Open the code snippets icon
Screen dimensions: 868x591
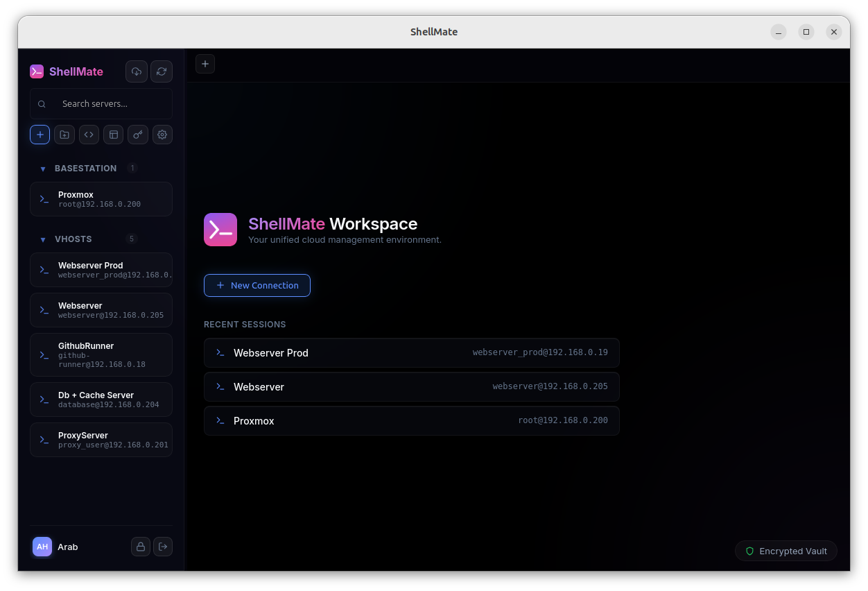(89, 135)
